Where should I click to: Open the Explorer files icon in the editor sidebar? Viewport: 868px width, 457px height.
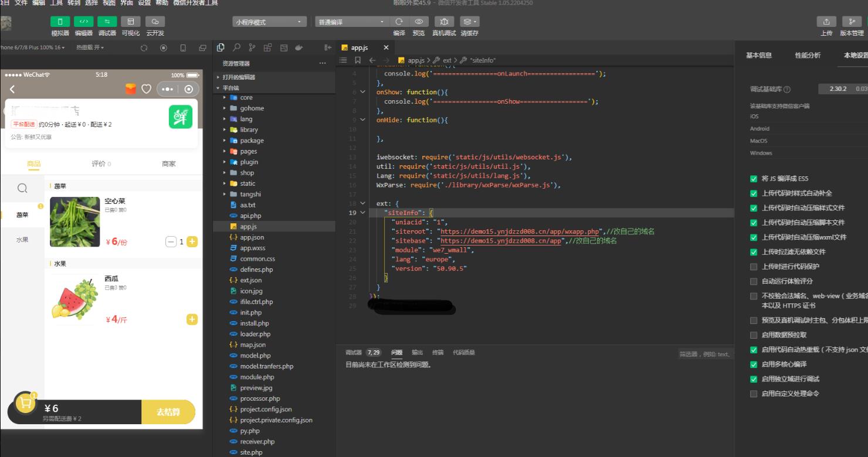(x=221, y=47)
